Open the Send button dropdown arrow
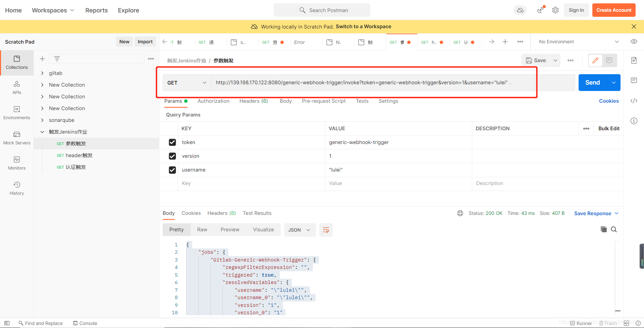The height and width of the screenshot is (328, 644). pyautogui.click(x=614, y=83)
